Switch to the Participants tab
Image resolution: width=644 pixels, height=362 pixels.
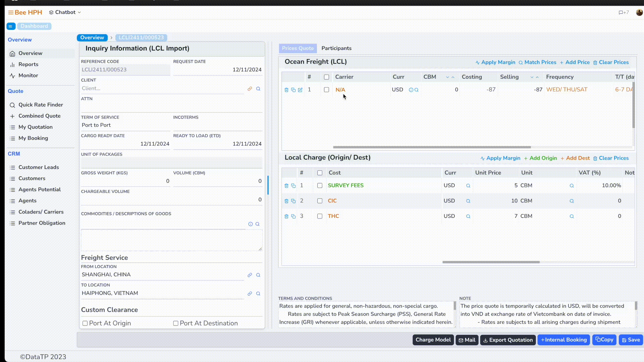pyautogui.click(x=336, y=48)
